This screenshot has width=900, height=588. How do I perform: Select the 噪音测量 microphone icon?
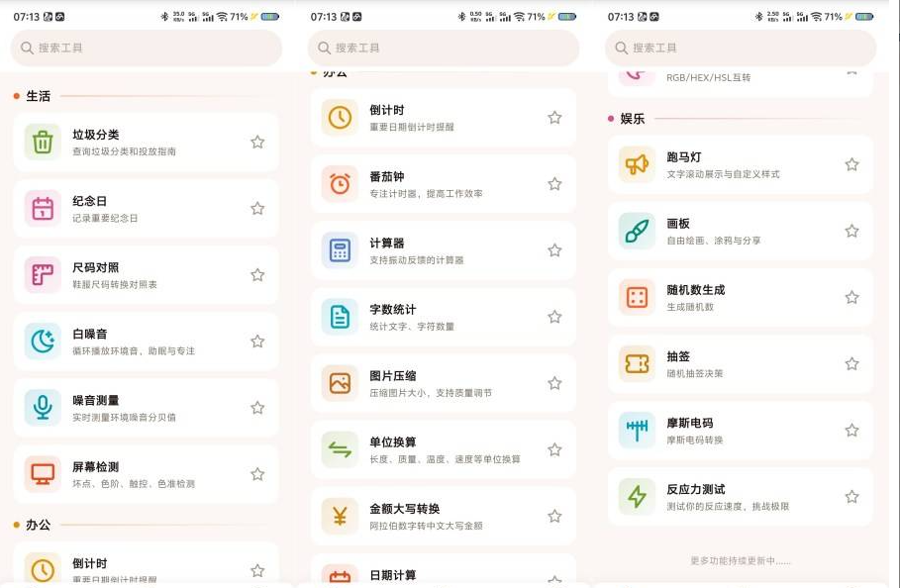[43, 408]
